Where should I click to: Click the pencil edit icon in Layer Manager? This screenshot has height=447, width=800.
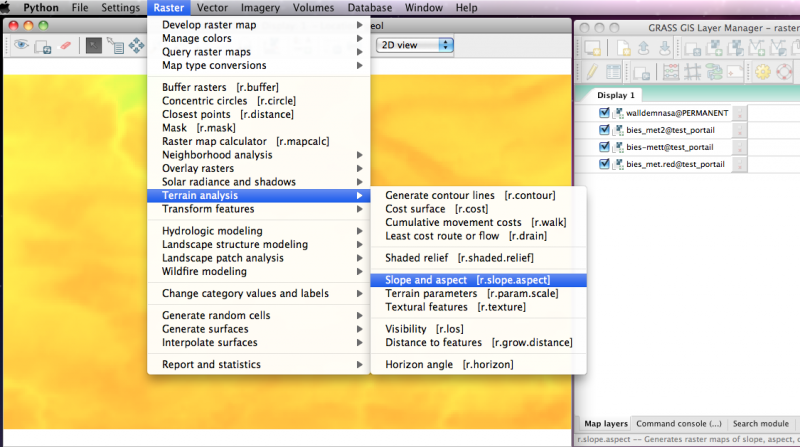pos(591,72)
